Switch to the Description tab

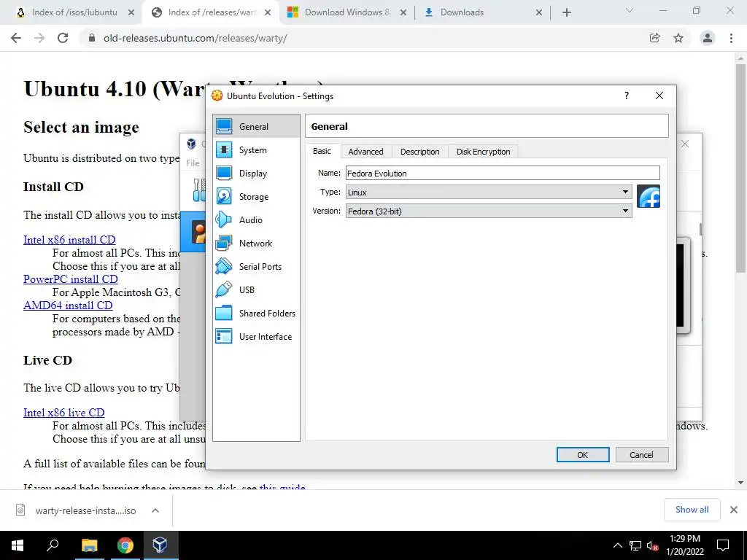pos(419,152)
